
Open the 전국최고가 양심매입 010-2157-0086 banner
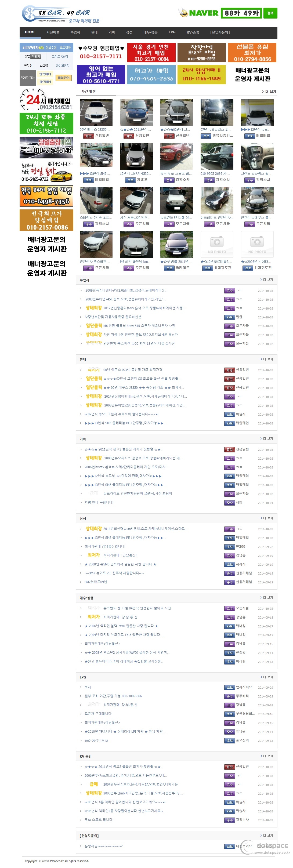[x=46, y=220]
